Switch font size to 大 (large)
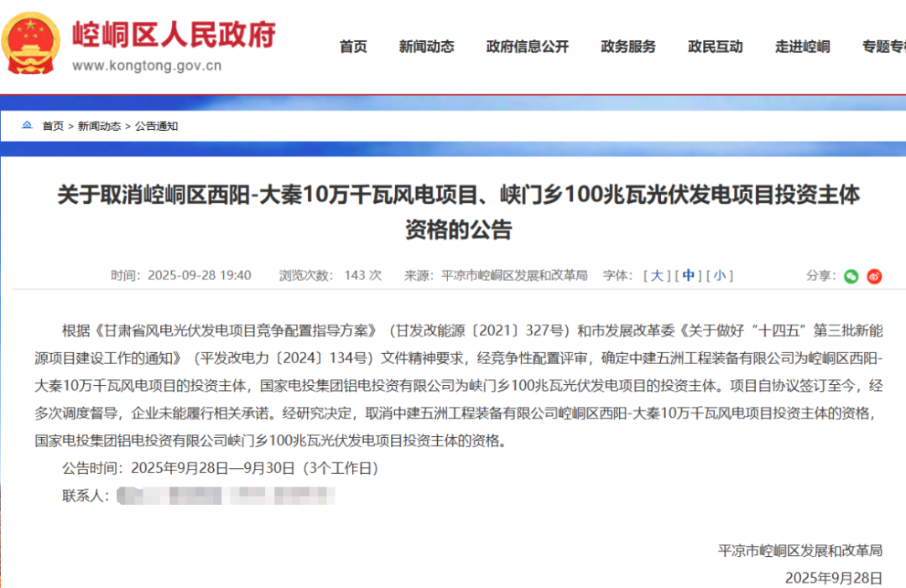This screenshot has width=906, height=588. [x=657, y=275]
